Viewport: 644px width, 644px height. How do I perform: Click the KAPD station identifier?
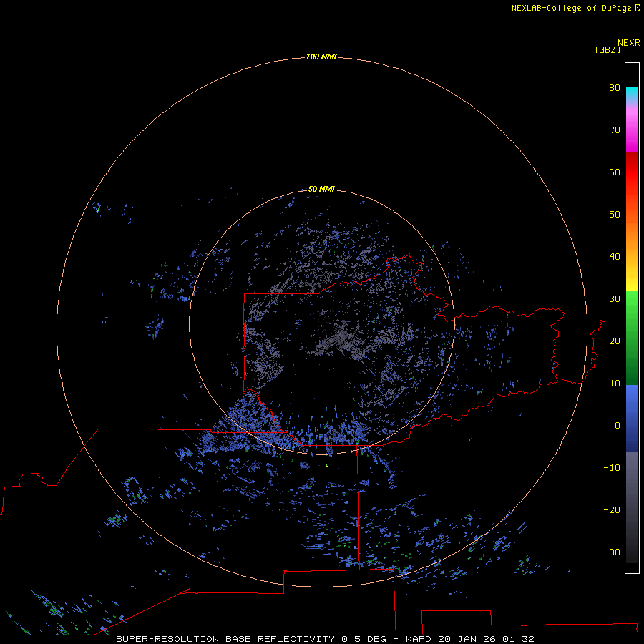(x=418, y=639)
